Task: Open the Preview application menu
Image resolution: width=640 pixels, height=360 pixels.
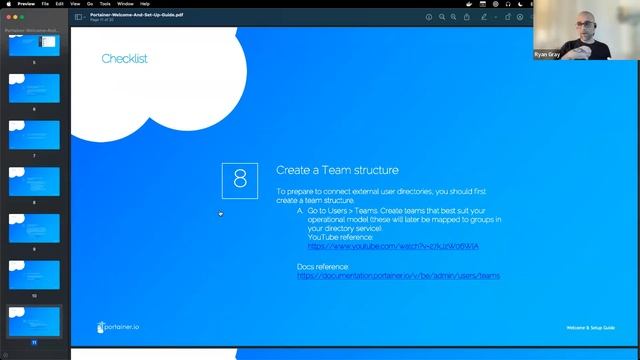Action: [x=26, y=4]
